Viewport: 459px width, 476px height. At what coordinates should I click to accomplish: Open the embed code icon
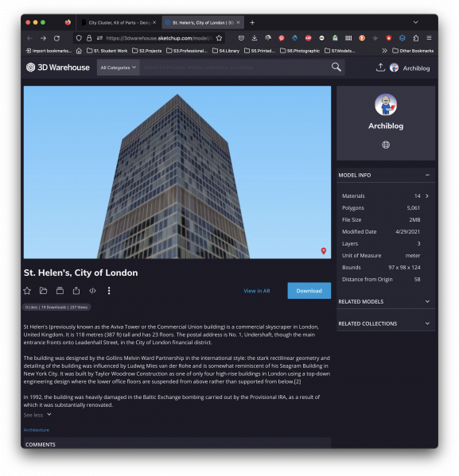click(93, 291)
